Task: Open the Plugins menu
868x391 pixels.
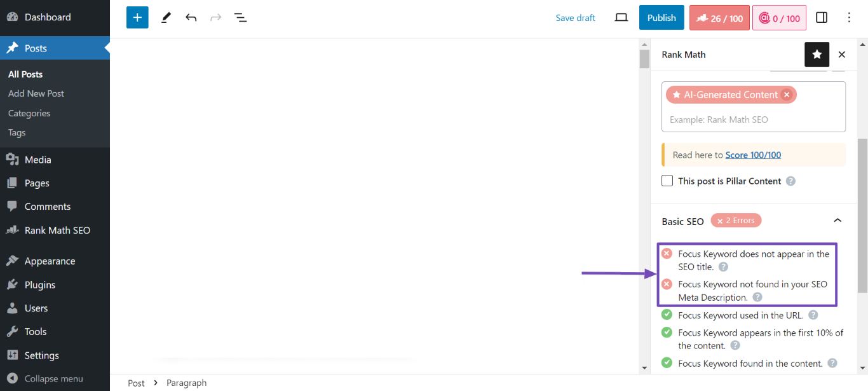Action: pos(55,285)
